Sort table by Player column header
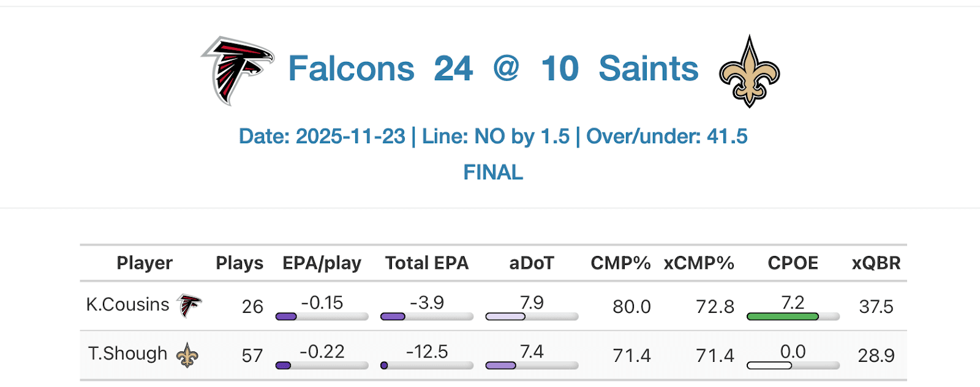 tap(145, 263)
